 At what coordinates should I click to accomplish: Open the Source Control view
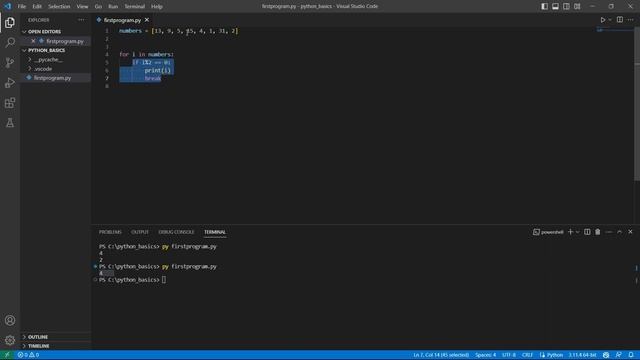10,62
